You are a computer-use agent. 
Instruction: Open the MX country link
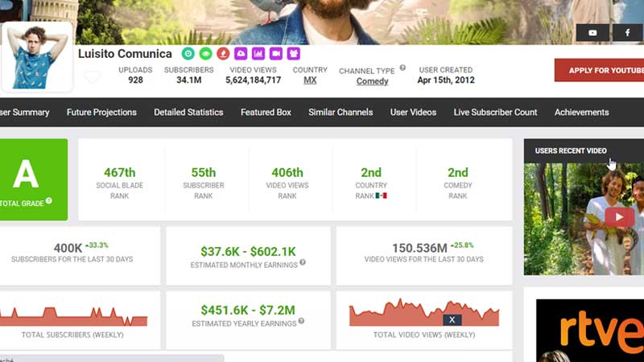(x=310, y=80)
